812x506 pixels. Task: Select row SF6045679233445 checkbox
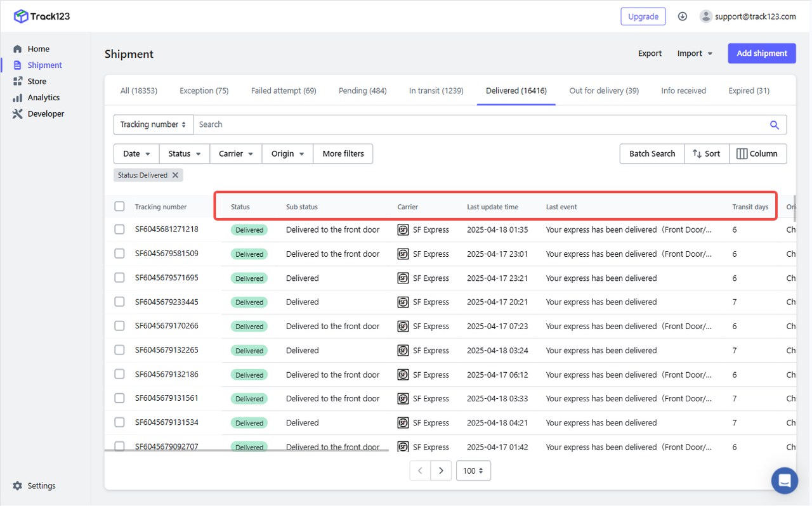tap(119, 302)
